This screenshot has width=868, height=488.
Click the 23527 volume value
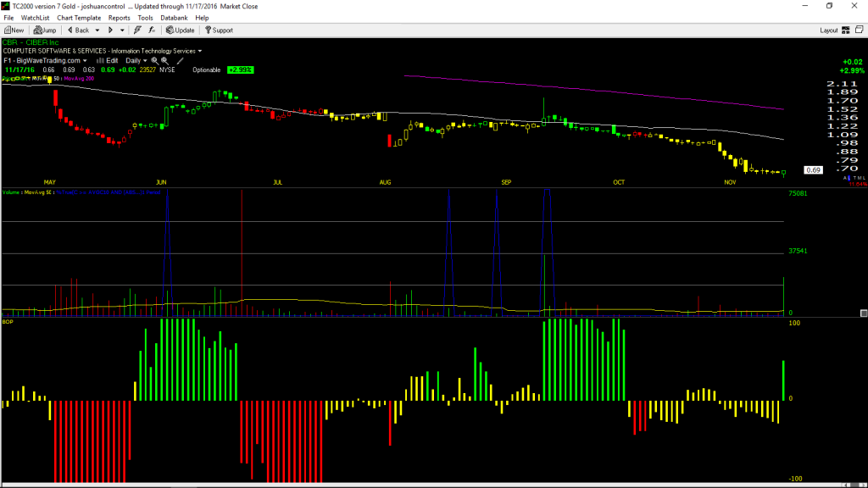coord(147,69)
